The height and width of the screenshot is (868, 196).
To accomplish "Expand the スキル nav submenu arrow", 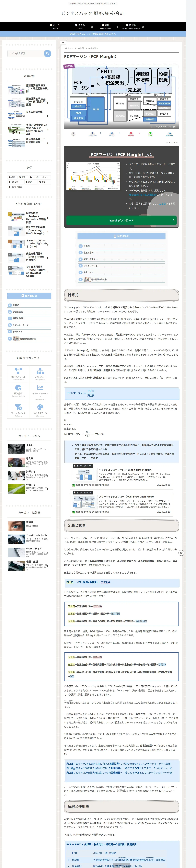I will click(x=92, y=27).
